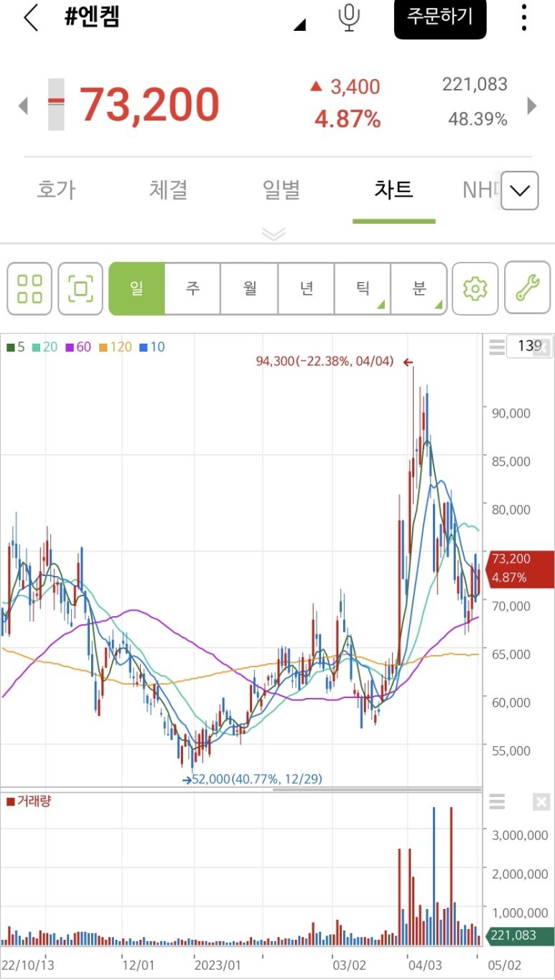Open the wrench chart tools icon
The height and width of the screenshot is (980, 555).
tap(528, 288)
